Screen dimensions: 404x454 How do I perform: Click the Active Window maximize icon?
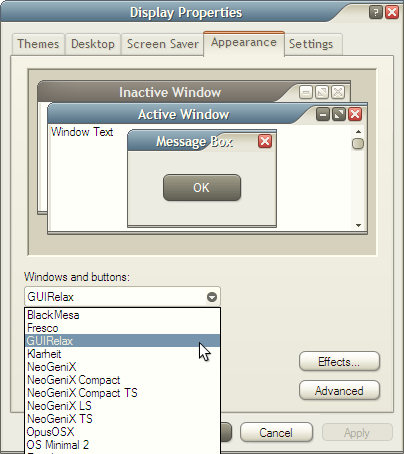coord(339,115)
